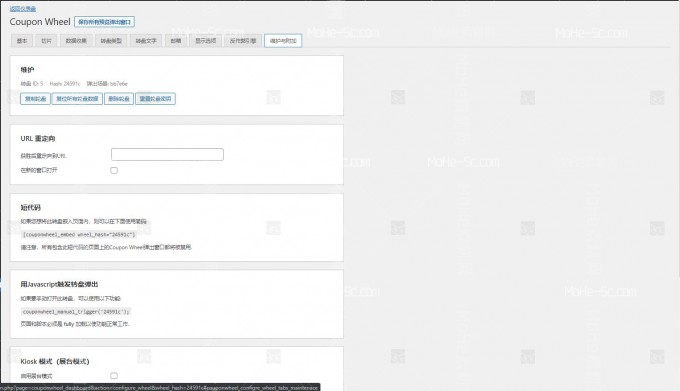The image size is (680, 391).
Task: Enable the Kiosk mode checkbox
Action: tap(114, 376)
